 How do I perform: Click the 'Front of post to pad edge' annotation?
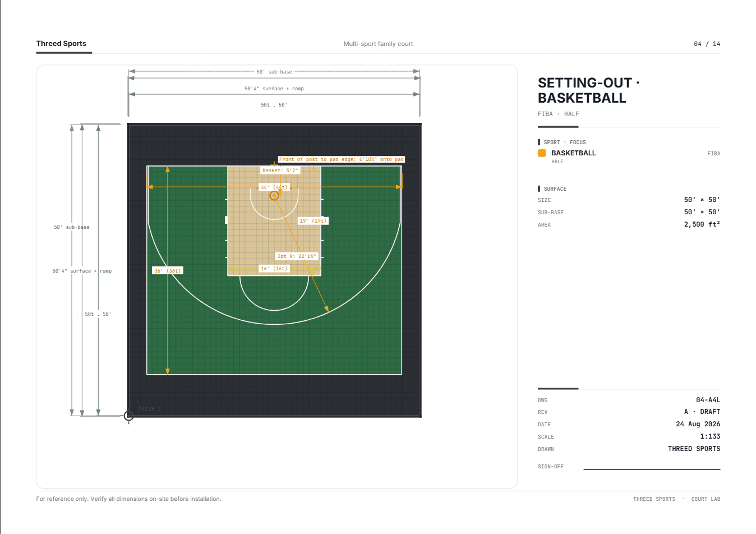(x=342, y=159)
